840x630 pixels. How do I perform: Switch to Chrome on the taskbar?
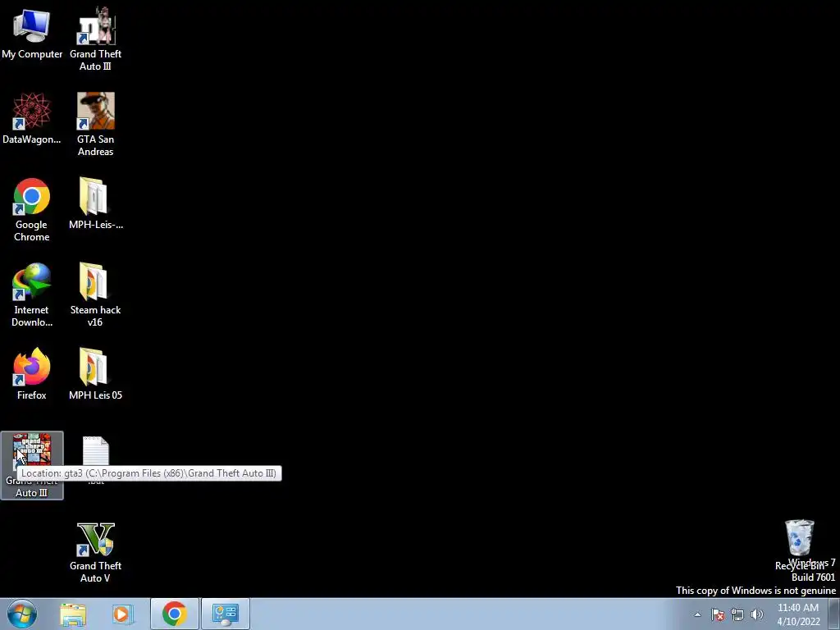[174, 614]
